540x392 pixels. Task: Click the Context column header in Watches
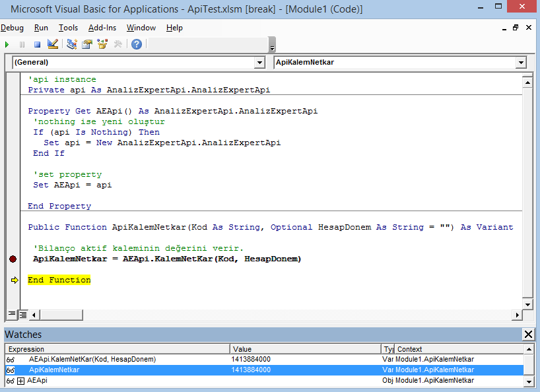(459, 349)
